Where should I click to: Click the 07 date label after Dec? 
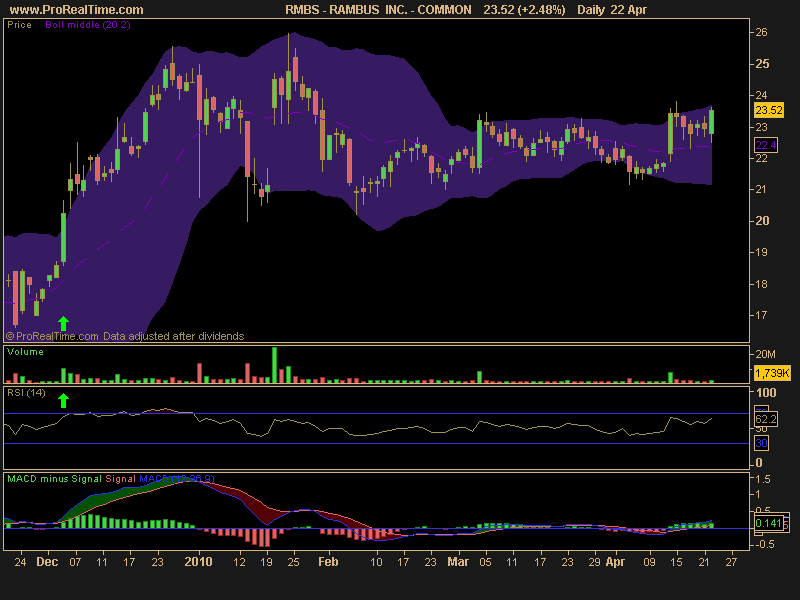point(75,562)
